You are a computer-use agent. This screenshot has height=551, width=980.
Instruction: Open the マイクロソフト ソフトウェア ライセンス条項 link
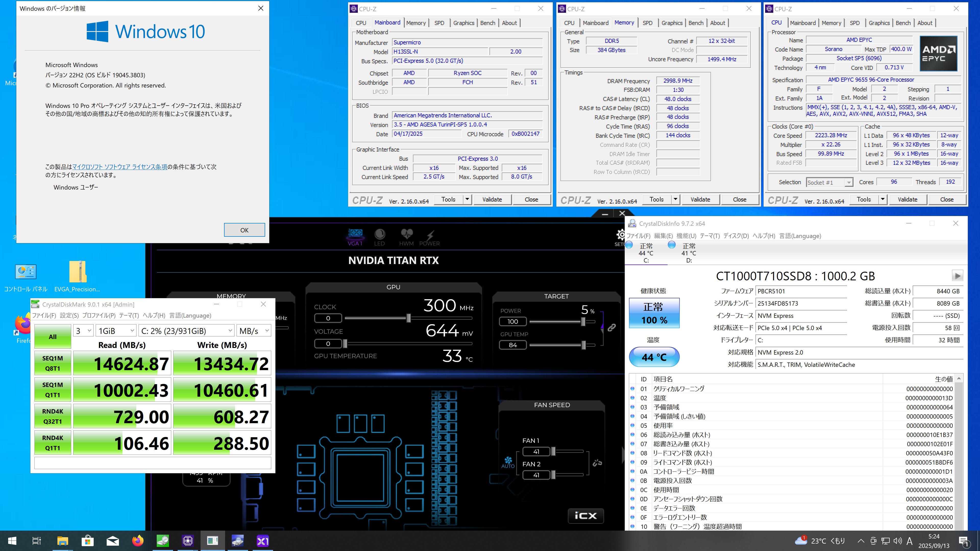point(119,167)
